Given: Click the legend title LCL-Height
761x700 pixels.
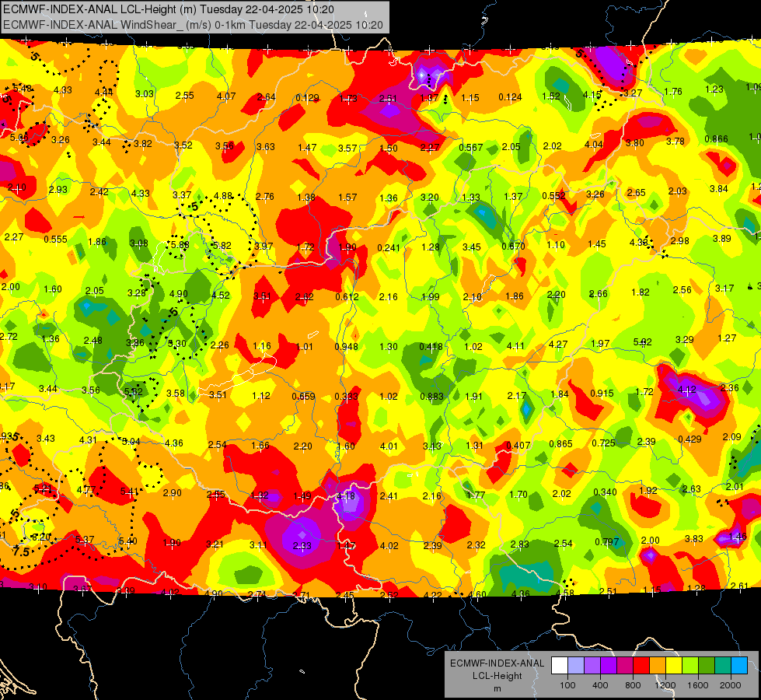Looking at the screenshot, I should 497,676.
